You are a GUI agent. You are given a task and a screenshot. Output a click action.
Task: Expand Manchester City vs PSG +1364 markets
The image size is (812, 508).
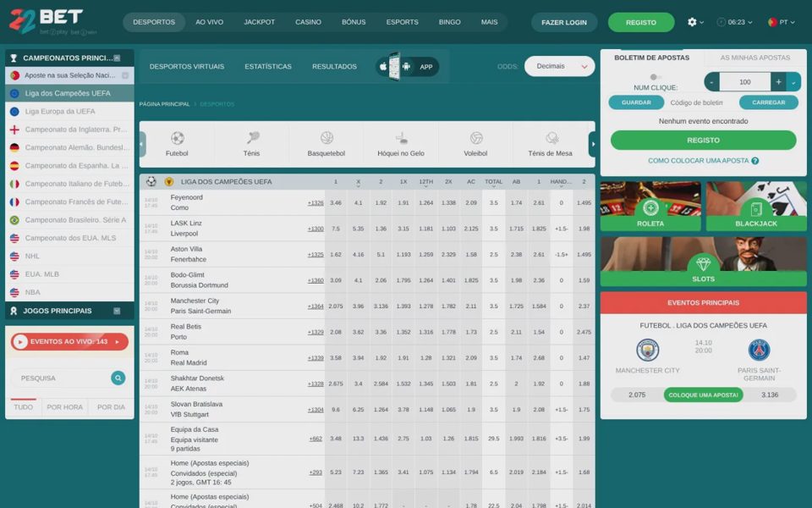[315, 306]
